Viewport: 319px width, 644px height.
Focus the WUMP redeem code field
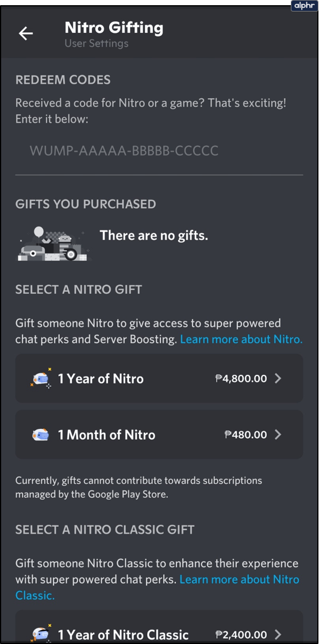(159, 151)
